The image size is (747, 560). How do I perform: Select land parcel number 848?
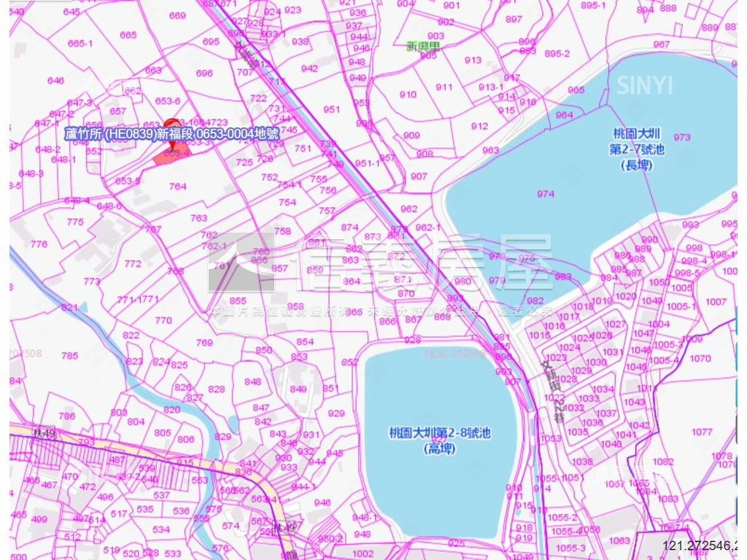pyautogui.click(x=252, y=382)
